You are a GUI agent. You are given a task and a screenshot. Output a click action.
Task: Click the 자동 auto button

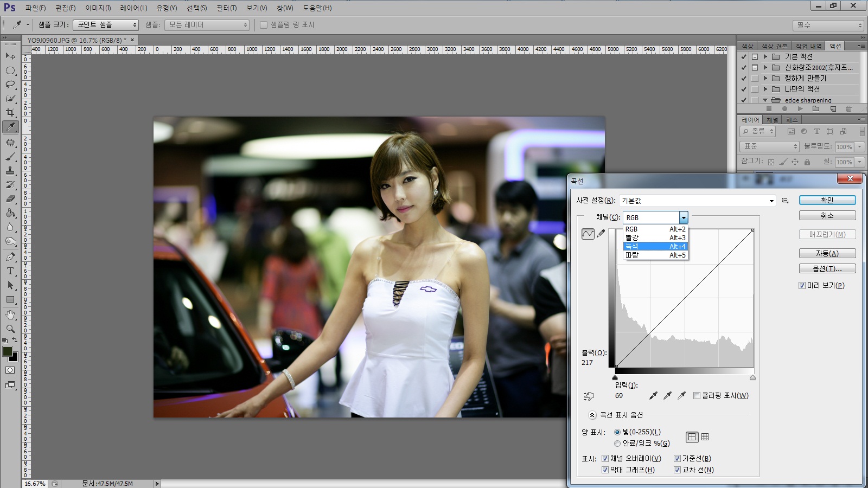[827, 254]
